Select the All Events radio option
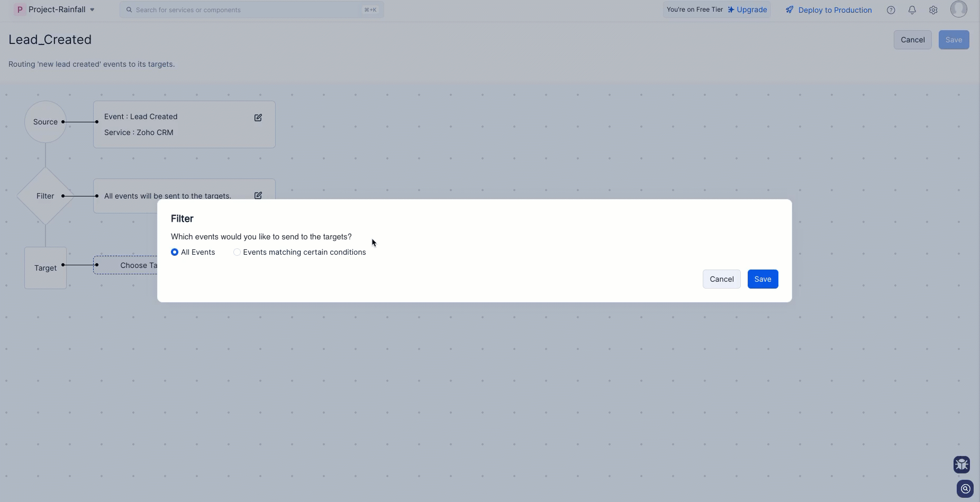The height and width of the screenshot is (502, 980). coord(175,252)
